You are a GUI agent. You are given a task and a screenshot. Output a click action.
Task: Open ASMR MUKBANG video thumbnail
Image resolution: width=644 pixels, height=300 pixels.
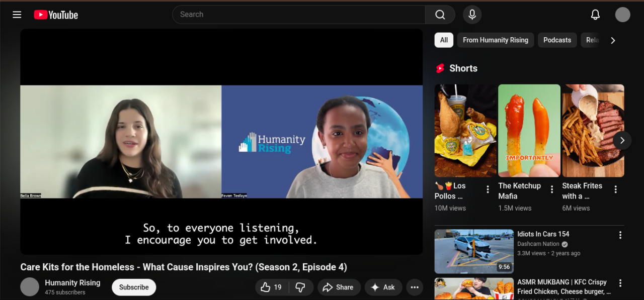point(474,289)
